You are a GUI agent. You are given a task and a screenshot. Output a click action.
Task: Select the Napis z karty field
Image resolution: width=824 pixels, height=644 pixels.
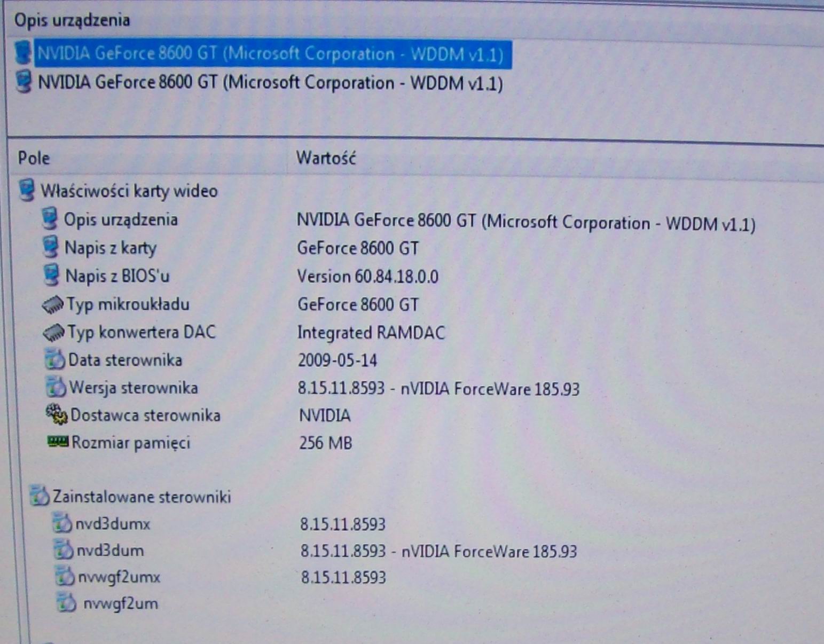tap(111, 248)
